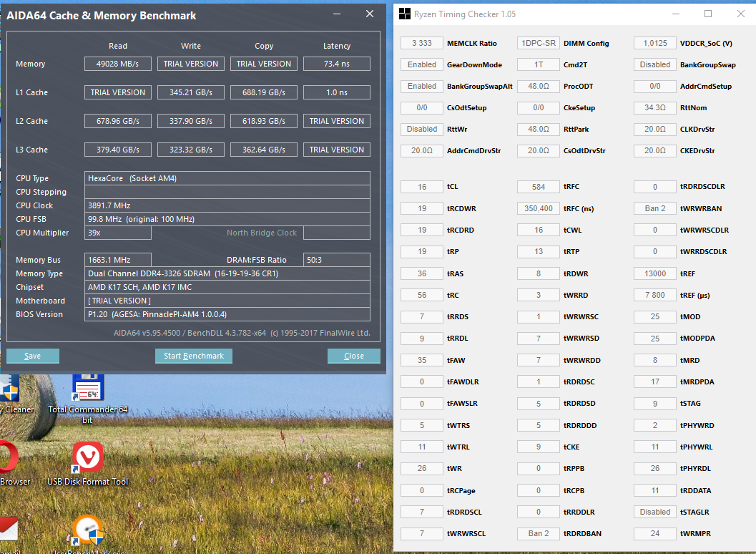The height and width of the screenshot is (554, 756).
Task: Click the L2 Cache Read 678.96 GB/s value
Action: (x=117, y=121)
